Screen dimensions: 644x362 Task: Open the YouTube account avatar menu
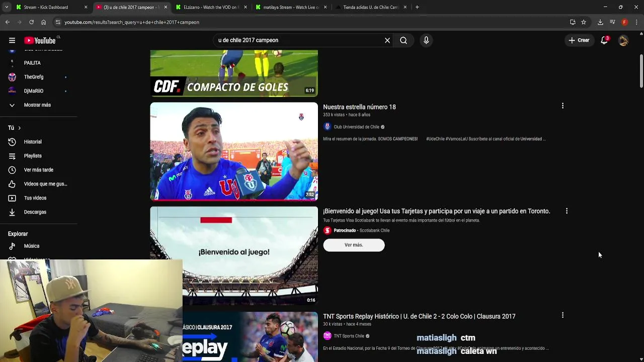[623, 40]
